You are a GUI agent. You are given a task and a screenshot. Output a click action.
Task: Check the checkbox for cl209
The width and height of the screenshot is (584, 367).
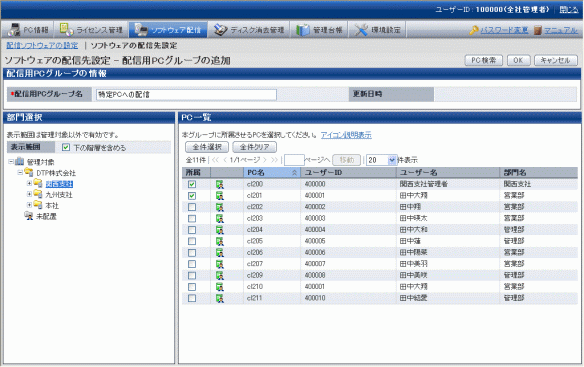(192, 275)
